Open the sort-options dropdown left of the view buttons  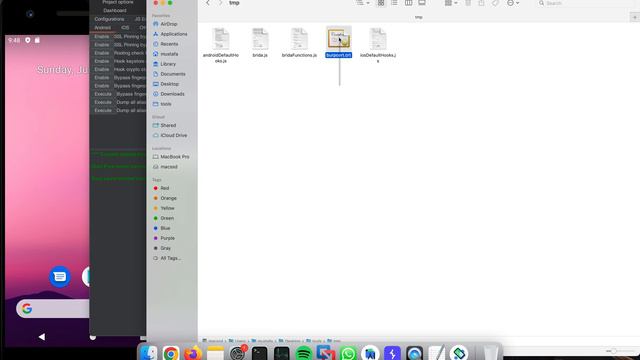click(362, 3)
